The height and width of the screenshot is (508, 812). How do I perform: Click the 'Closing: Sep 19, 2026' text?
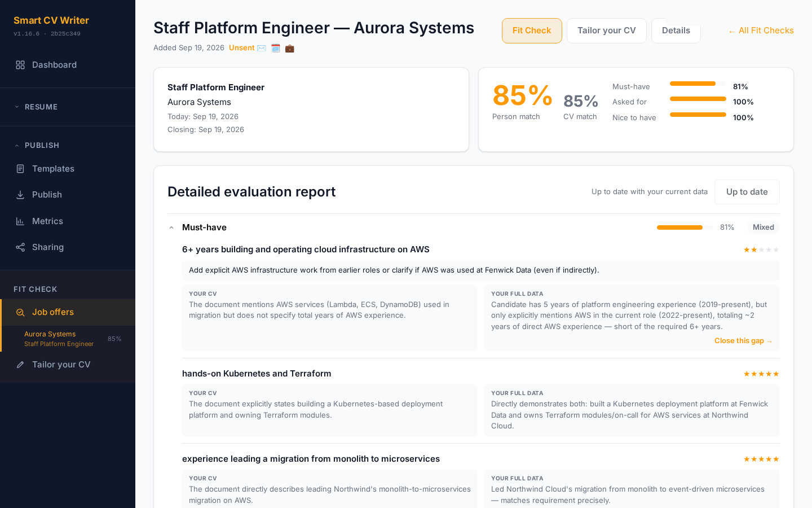point(206,130)
